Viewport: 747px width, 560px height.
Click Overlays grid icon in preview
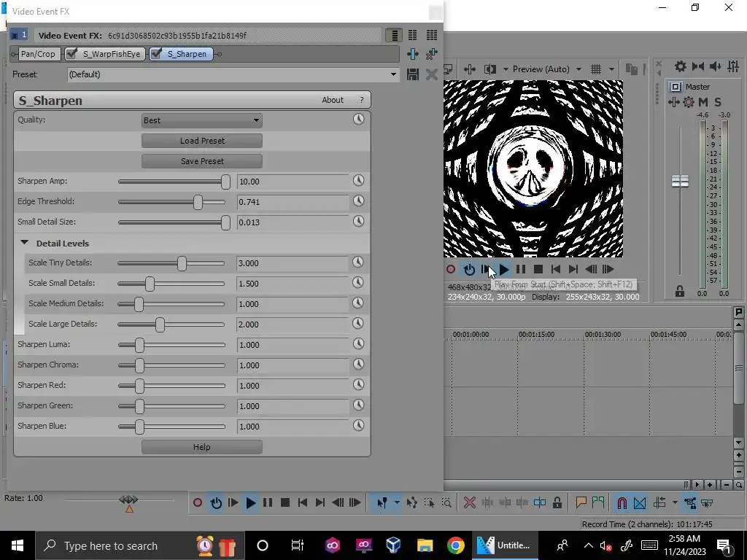point(596,69)
